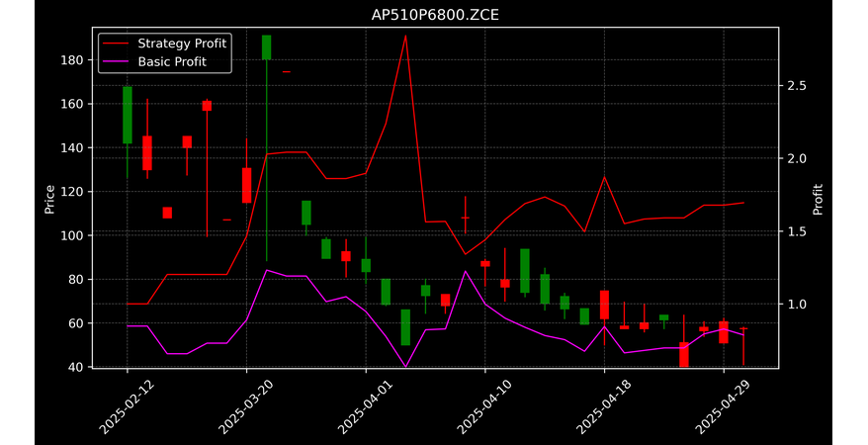Click the red Strategy Profit legend line

pos(116,44)
